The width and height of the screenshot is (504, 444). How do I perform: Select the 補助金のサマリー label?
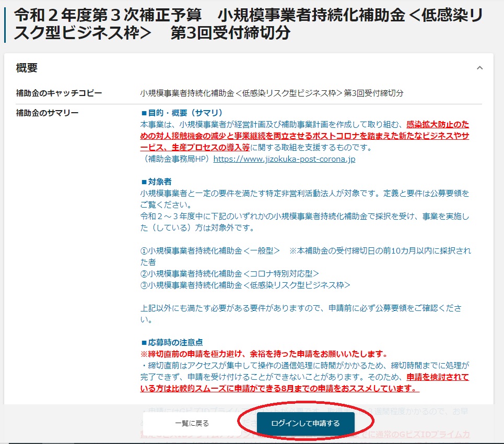[x=48, y=113]
